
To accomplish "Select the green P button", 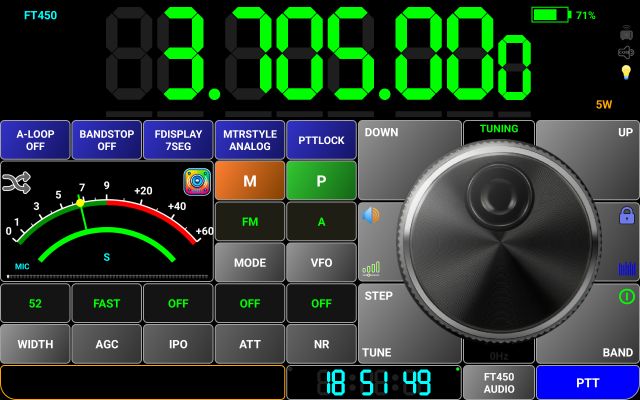I will (321, 181).
